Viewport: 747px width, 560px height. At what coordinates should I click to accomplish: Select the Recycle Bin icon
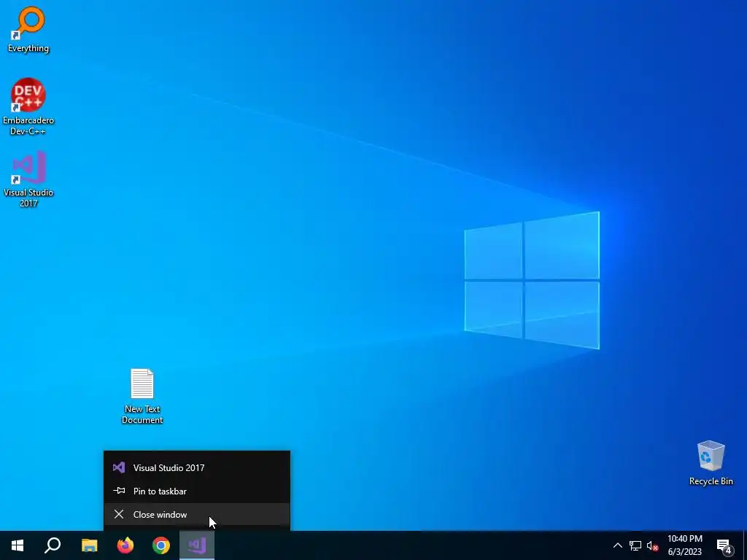point(711,463)
